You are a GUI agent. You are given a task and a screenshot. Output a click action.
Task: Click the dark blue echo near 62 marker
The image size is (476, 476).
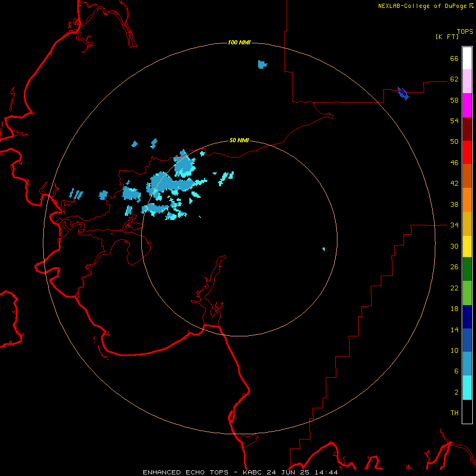tap(404, 93)
